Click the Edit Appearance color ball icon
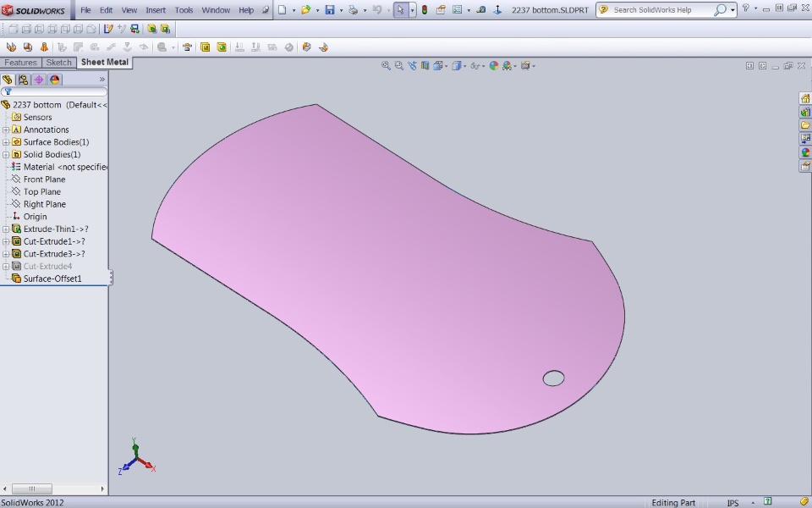812x508 pixels. (493, 66)
